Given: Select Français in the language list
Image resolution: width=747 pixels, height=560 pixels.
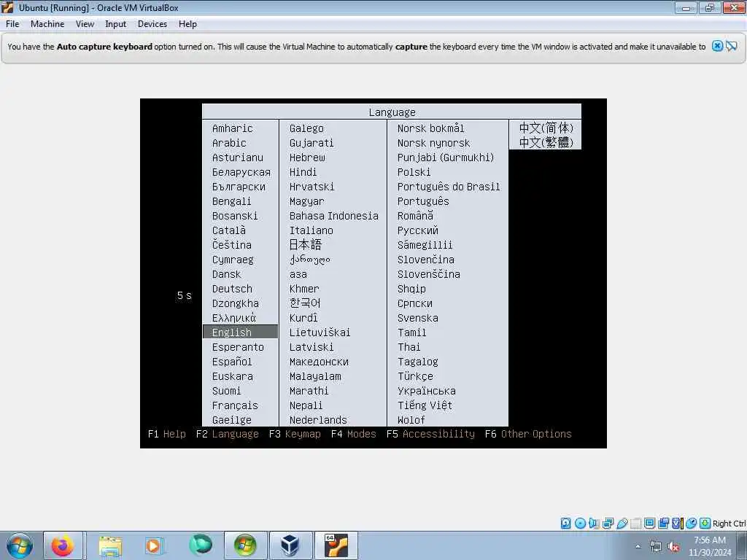Looking at the screenshot, I should point(235,405).
